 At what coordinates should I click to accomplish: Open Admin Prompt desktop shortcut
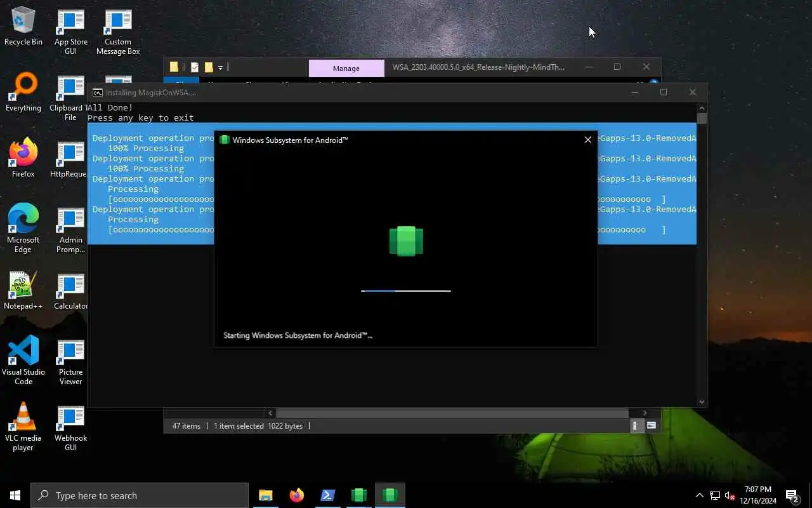[70, 230]
